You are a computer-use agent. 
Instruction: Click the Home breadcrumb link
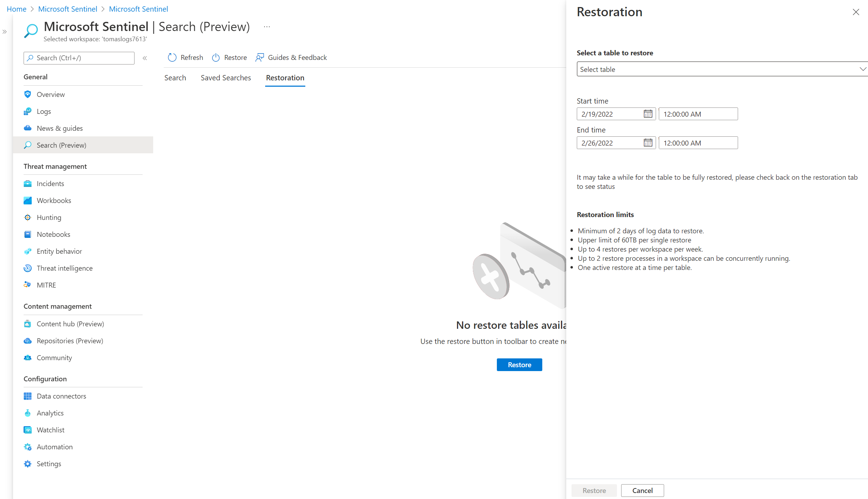tap(17, 9)
